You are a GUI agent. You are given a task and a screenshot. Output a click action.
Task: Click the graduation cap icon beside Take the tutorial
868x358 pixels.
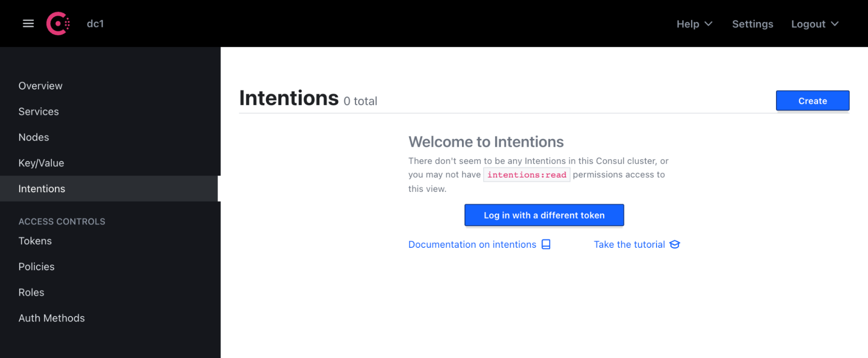click(674, 244)
